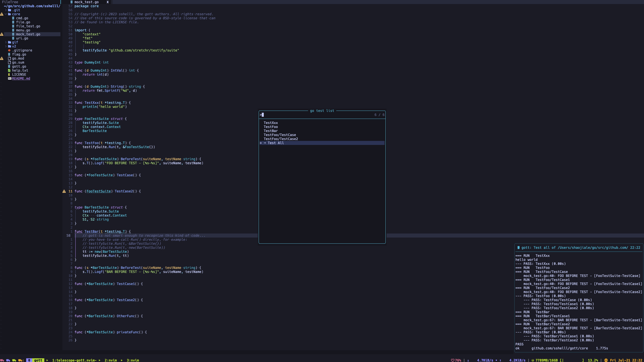This screenshot has width=644, height=362.
Task: Click the LICENSE ribbon icon
Action: tap(9, 74)
